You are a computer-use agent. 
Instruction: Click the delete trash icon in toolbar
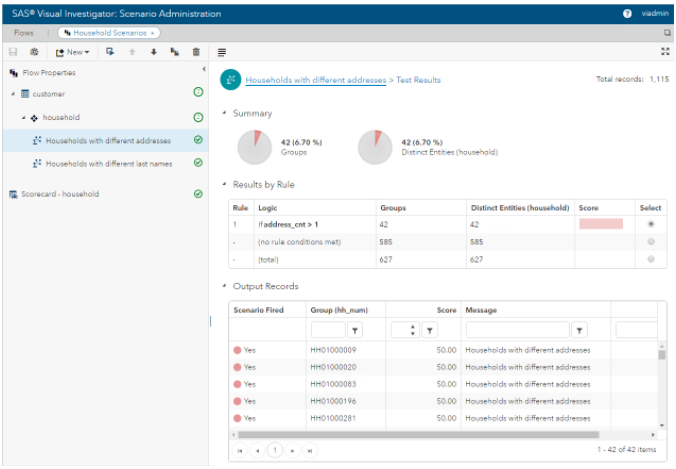pos(196,52)
